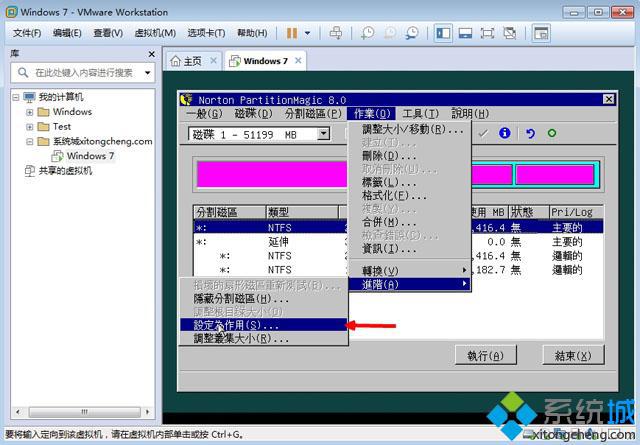Viewport: 640px width, 445px height.
Task: Open the 進階(A) submenu
Action: (x=409, y=284)
